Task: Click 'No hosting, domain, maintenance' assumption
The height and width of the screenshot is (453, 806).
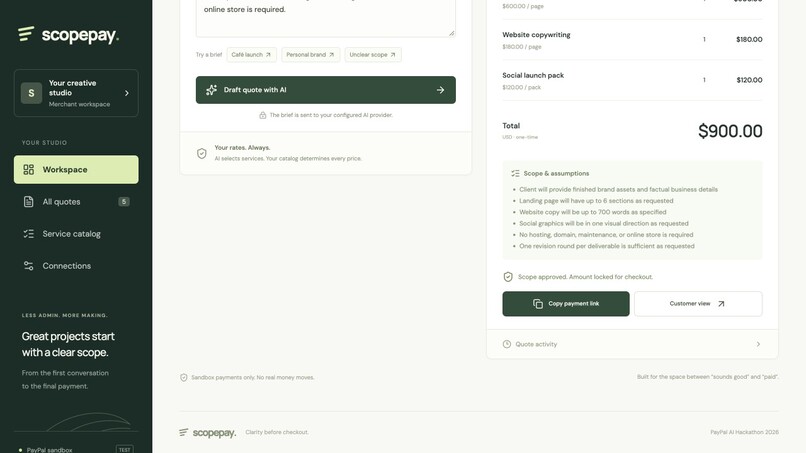Action: click(x=606, y=235)
